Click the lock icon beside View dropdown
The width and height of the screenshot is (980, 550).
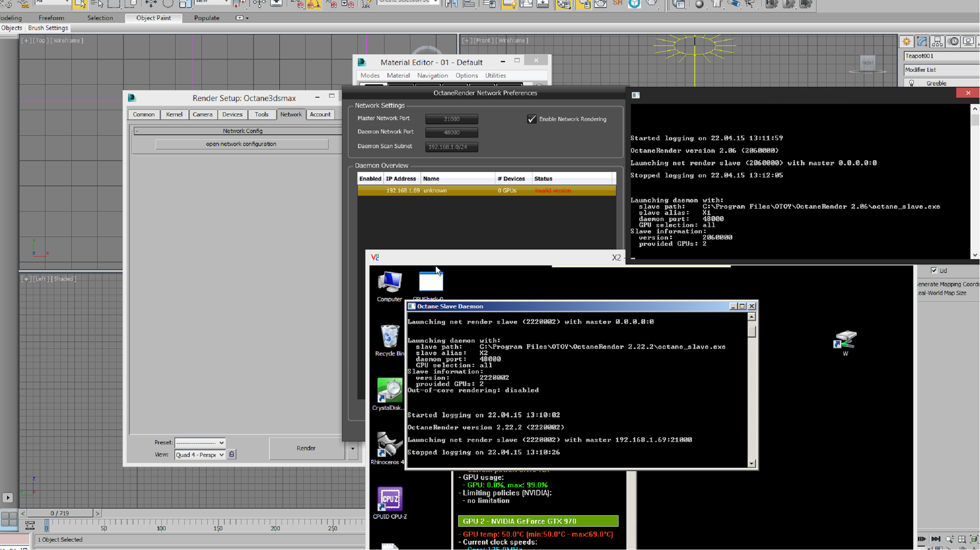pos(232,454)
